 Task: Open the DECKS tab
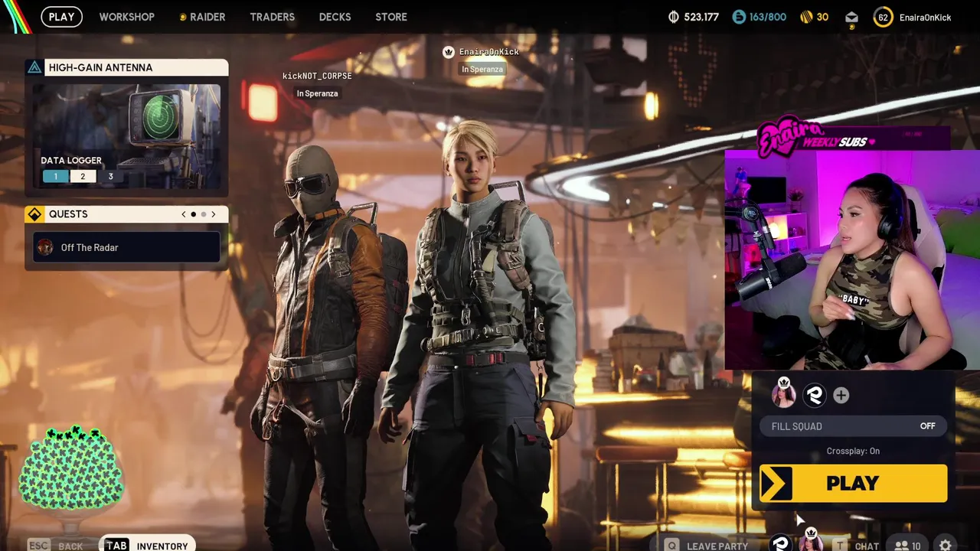[335, 17]
